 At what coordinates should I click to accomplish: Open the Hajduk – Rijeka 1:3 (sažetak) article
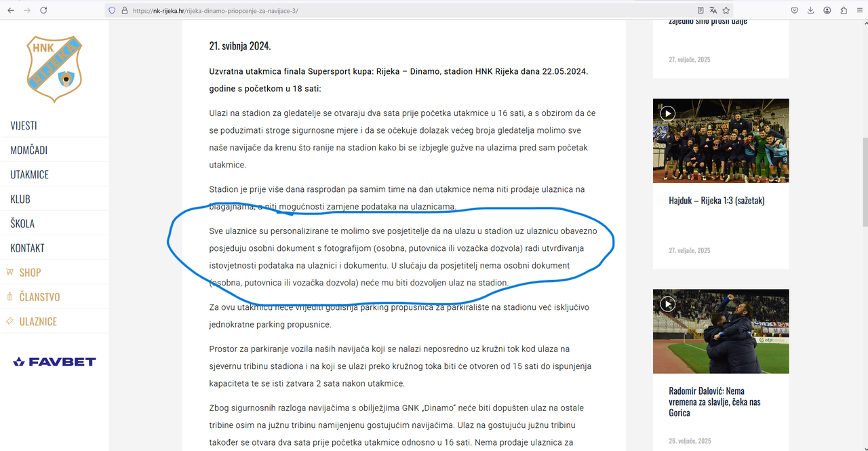point(717,200)
